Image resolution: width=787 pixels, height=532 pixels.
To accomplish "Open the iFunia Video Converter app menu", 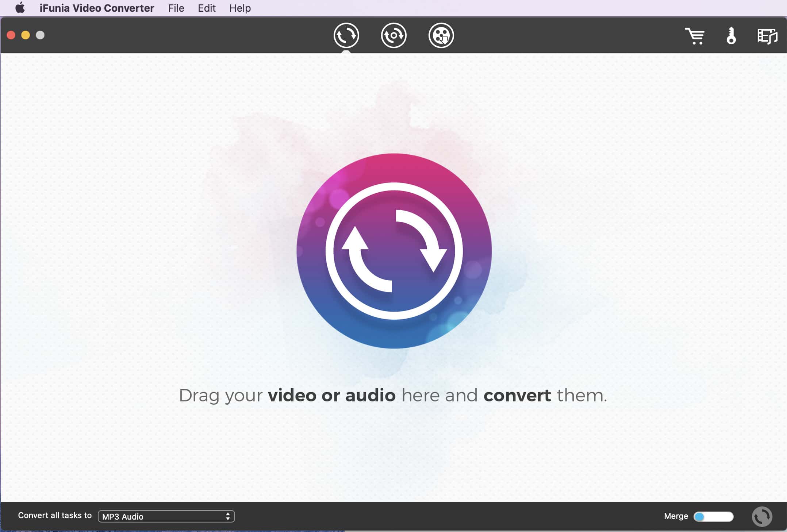I will tap(97, 8).
